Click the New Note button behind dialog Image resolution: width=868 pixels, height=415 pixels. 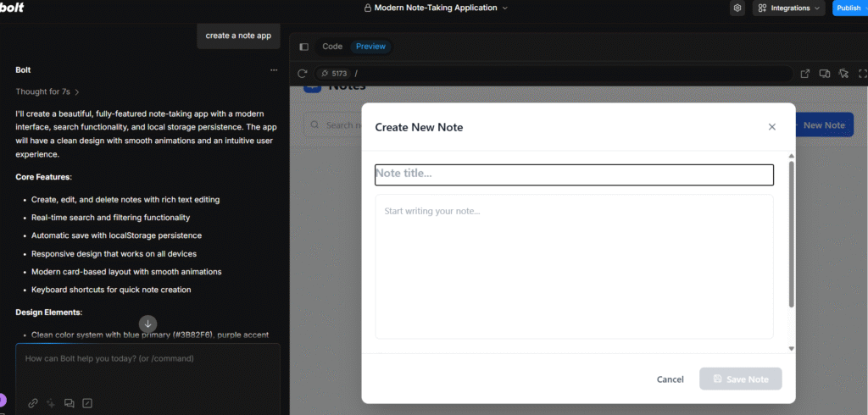pyautogui.click(x=824, y=125)
